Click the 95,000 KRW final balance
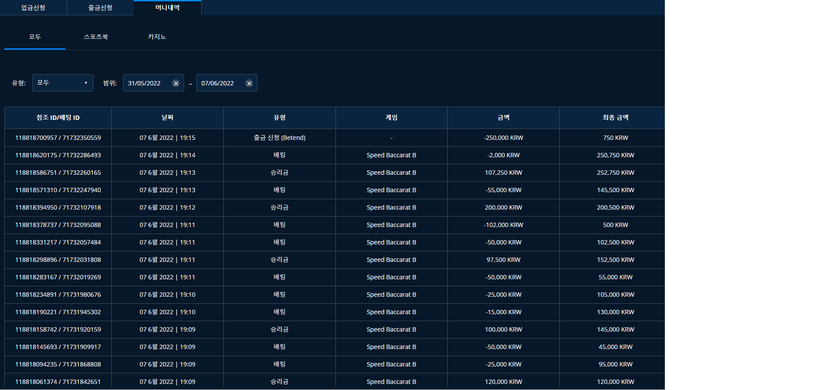This screenshot has width=835, height=390. point(616,364)
